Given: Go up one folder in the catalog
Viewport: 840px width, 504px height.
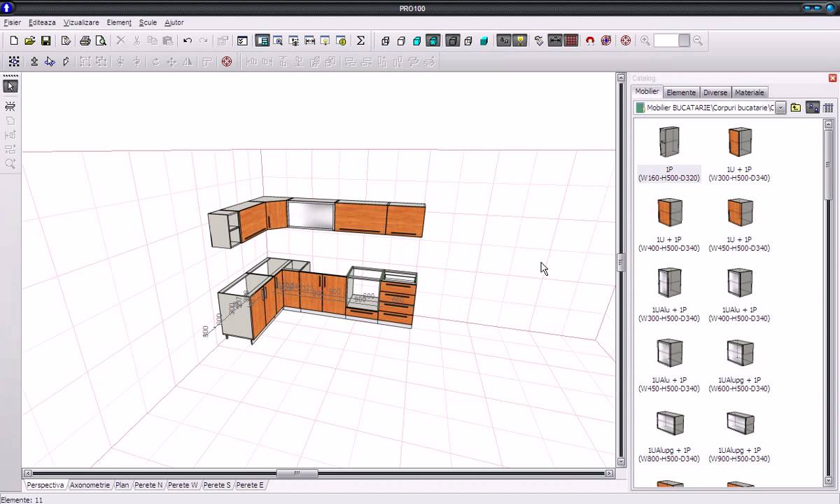Looking at the screenshot, I should [x=796, y=108].
